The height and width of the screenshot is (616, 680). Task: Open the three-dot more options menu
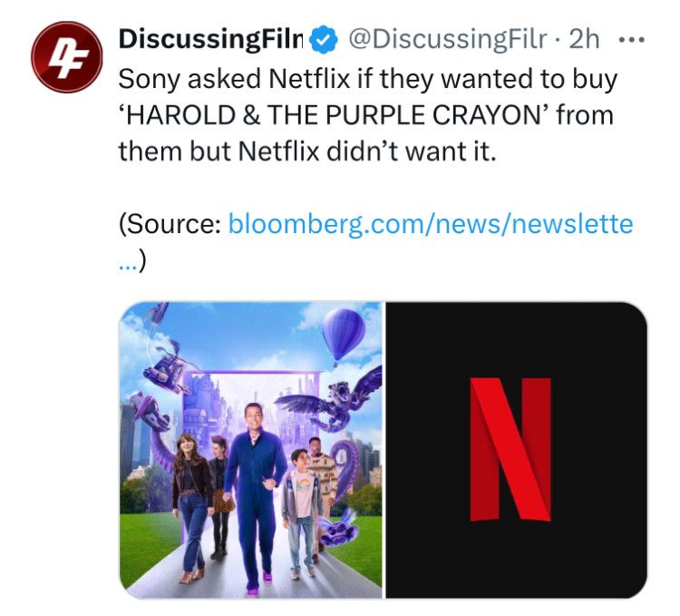coord(632,40)
